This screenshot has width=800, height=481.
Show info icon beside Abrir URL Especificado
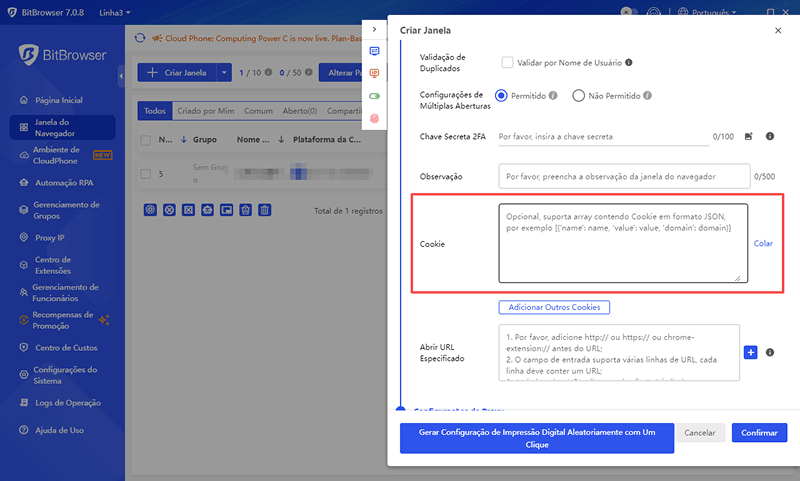click(x=770, y=352)
